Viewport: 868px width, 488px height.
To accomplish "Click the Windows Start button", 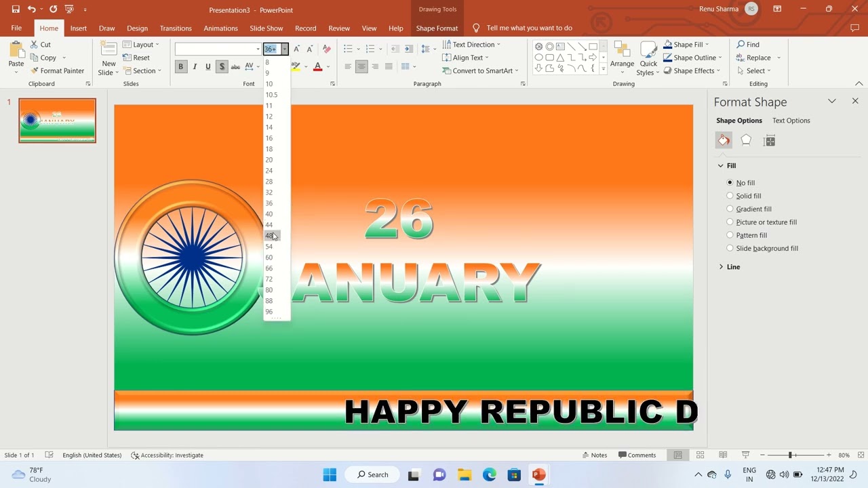I will coord(330,474).
